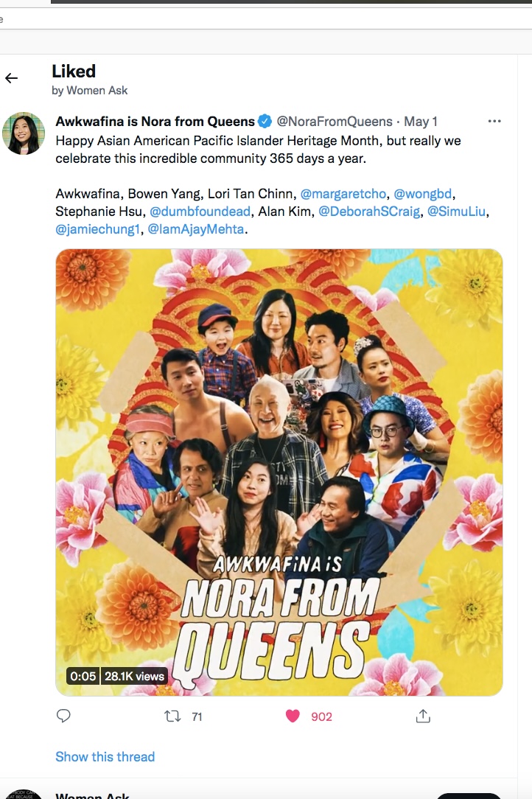Screen dimensions: 532x799
Task: Open the share upload icon
Action: [x=423, y=716]
